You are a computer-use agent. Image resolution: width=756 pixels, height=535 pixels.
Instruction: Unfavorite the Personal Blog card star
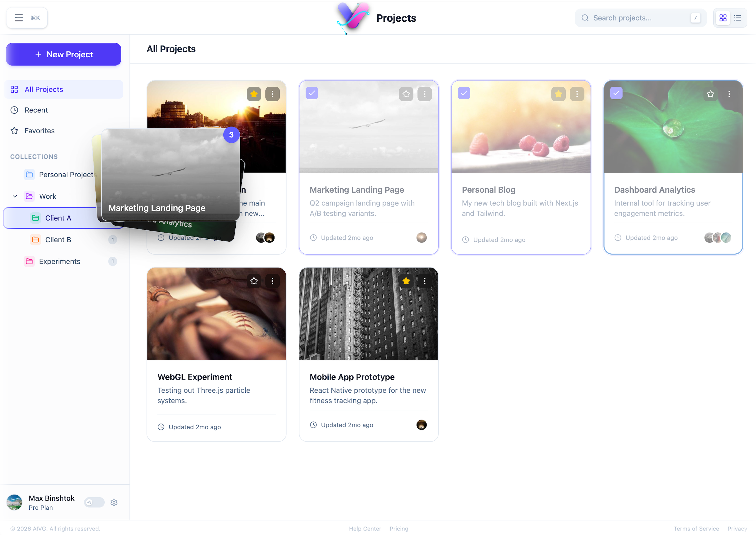click(x=558, y=94)
